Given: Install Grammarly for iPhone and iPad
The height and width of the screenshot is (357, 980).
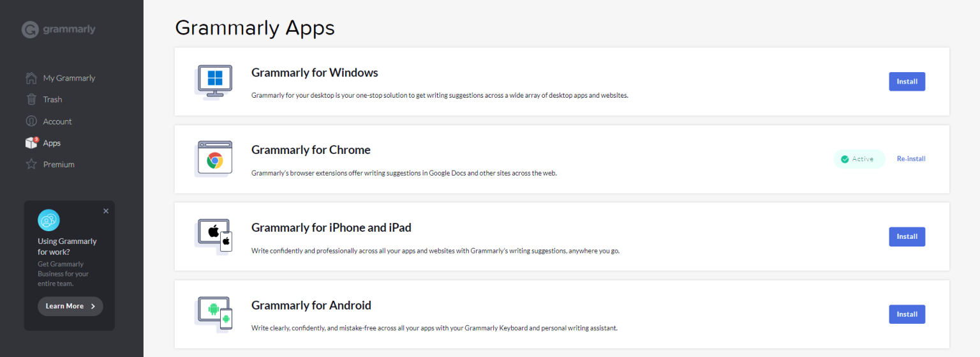Looking at the screenshot, I should tap(907, 237).
